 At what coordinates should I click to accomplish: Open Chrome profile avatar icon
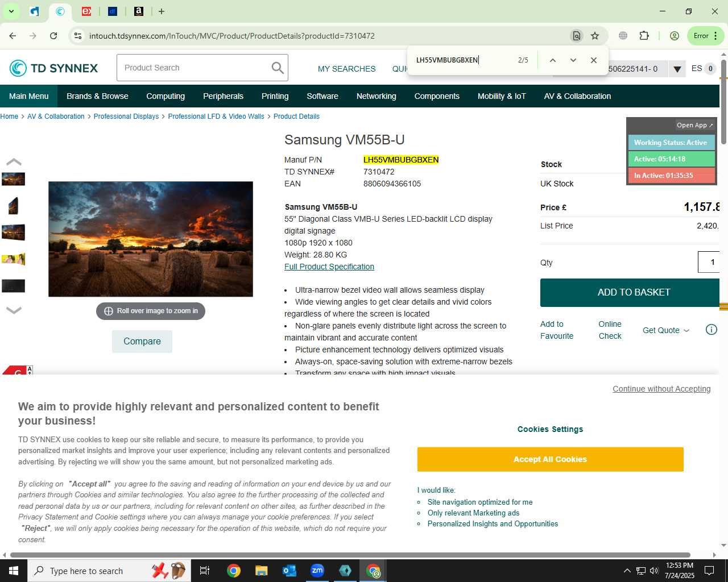point(675,36)
